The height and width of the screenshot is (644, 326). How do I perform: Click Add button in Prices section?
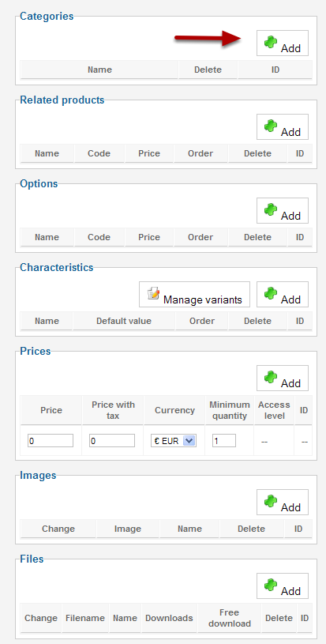(283, 378)
